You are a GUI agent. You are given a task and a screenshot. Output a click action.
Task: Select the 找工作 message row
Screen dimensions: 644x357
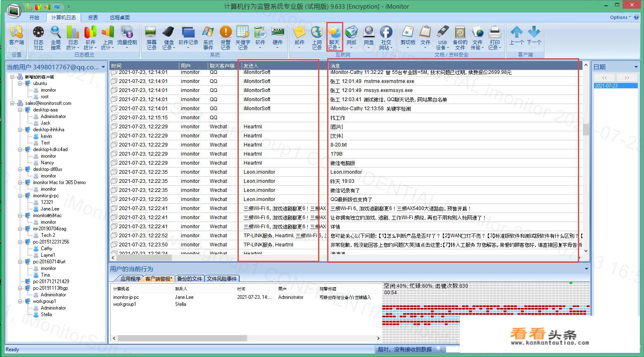[345, 118]
